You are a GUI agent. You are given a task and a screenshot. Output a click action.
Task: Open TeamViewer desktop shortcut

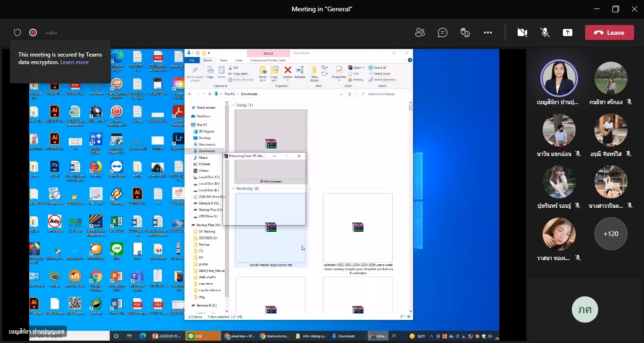point(116,169)
